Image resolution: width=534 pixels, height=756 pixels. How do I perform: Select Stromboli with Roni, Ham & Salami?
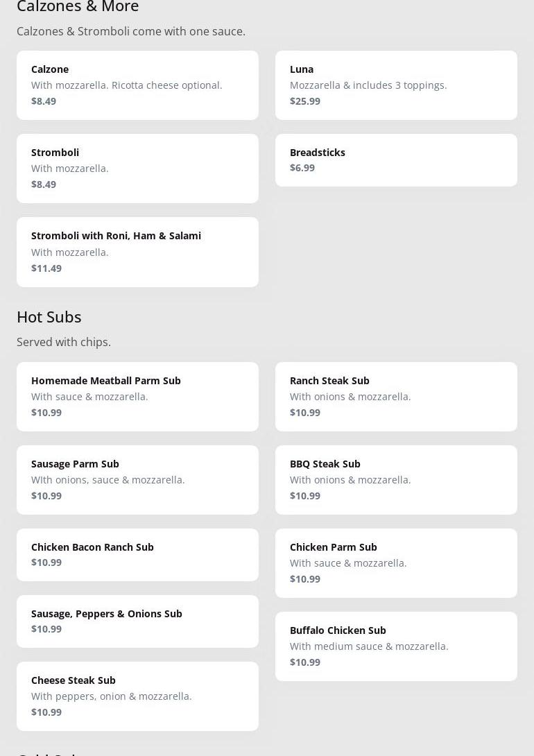[x=137, y=252]
